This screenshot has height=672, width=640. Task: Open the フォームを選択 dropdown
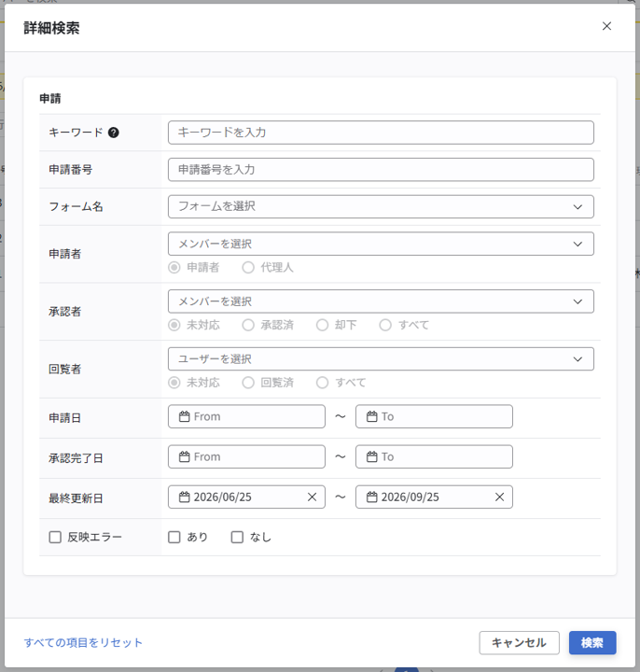[381, 206]
